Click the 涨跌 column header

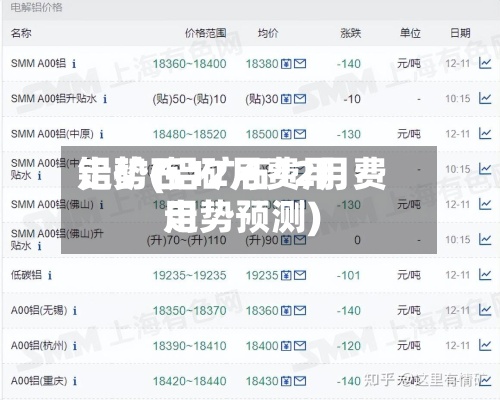point(351,33)
